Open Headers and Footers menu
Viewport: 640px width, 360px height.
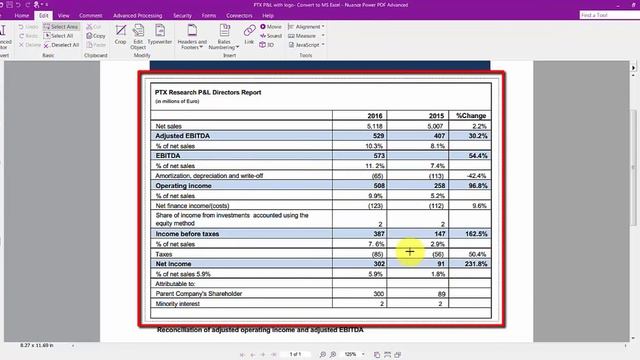click(x=192, y=36)
